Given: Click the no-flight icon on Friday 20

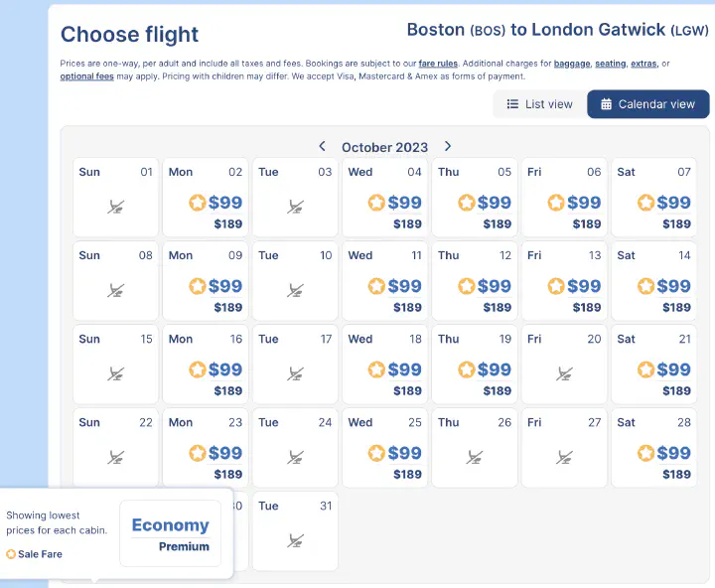Looking at the screenshot, I should pos(565,374).
